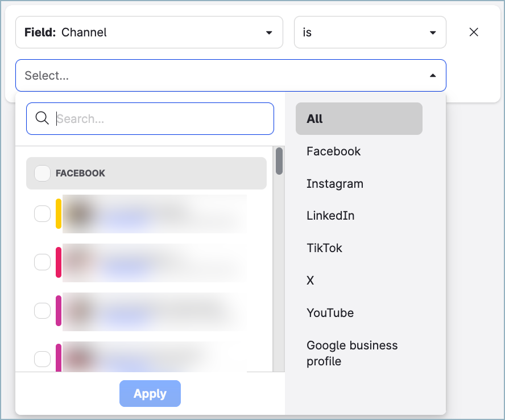This screenshot has height=420, width=505.
Task: Select the All network filter
Action: 358,119
